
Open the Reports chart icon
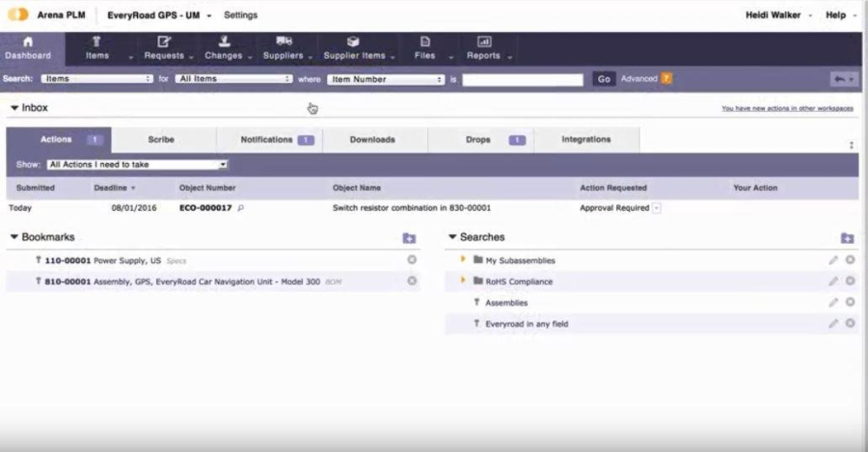click(483, 42)
